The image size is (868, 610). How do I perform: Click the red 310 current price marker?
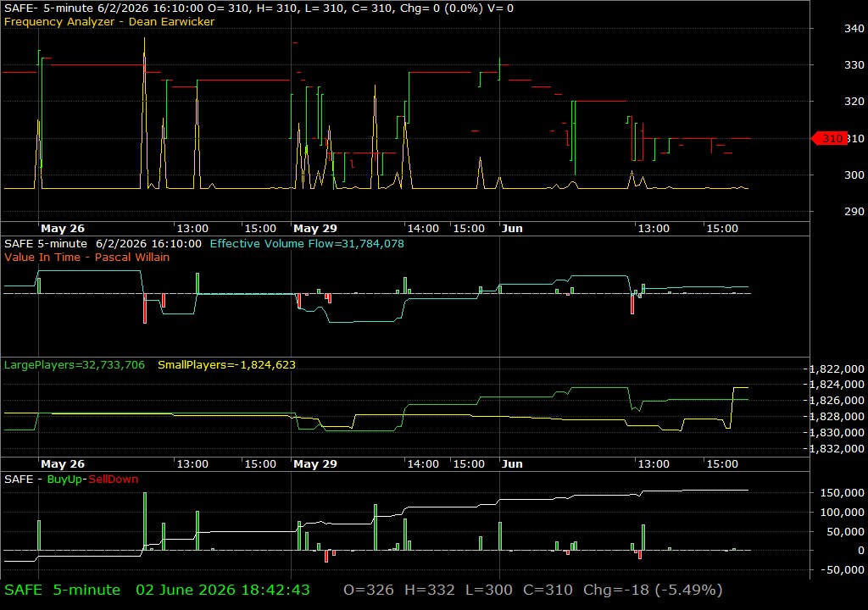coord(829,138)
